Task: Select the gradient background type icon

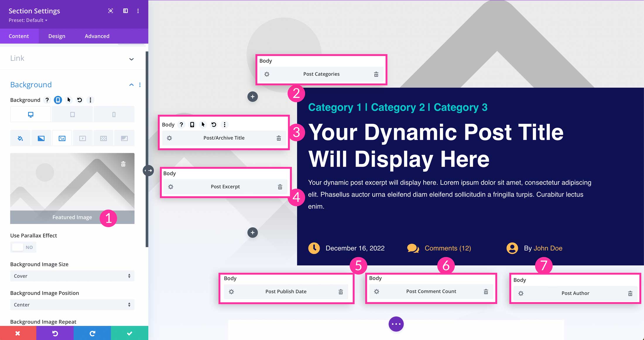Action: 41,138
